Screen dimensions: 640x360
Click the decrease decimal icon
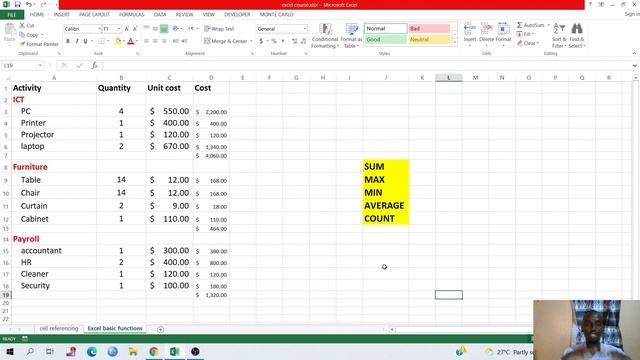pos(303,41)
